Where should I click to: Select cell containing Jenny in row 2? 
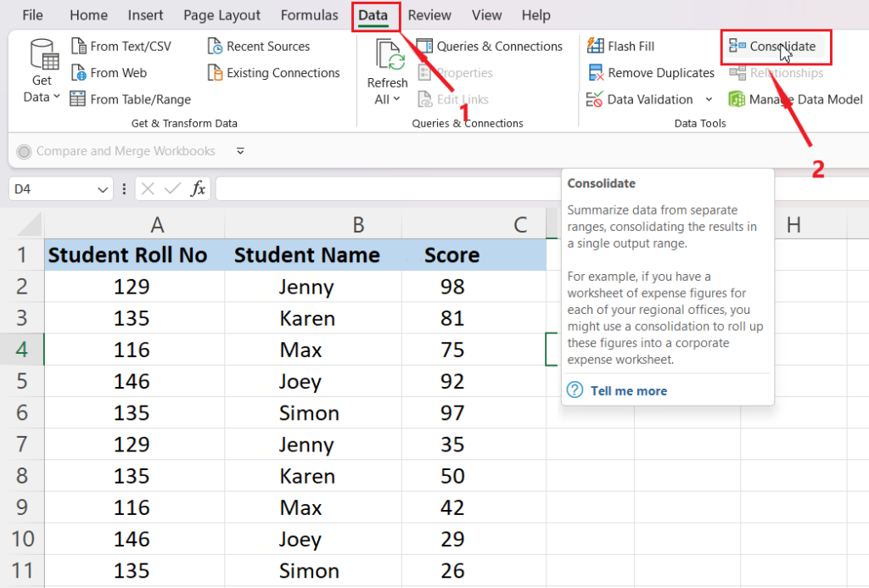click(306, 287)
